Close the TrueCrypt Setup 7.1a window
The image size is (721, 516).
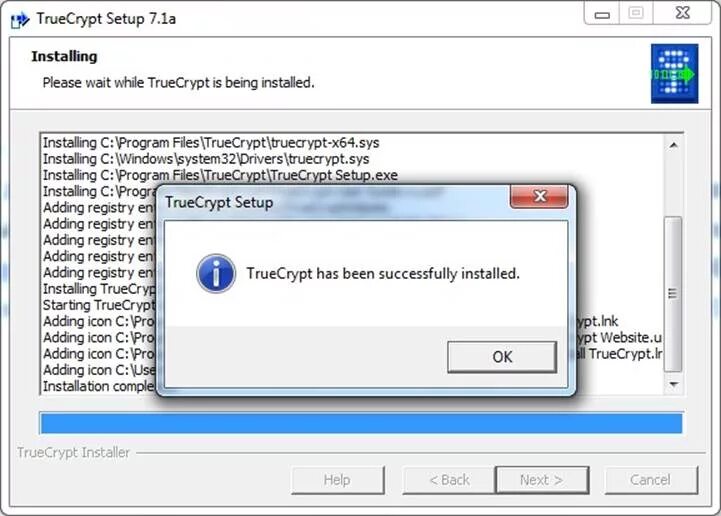click(x=683, y=13)
